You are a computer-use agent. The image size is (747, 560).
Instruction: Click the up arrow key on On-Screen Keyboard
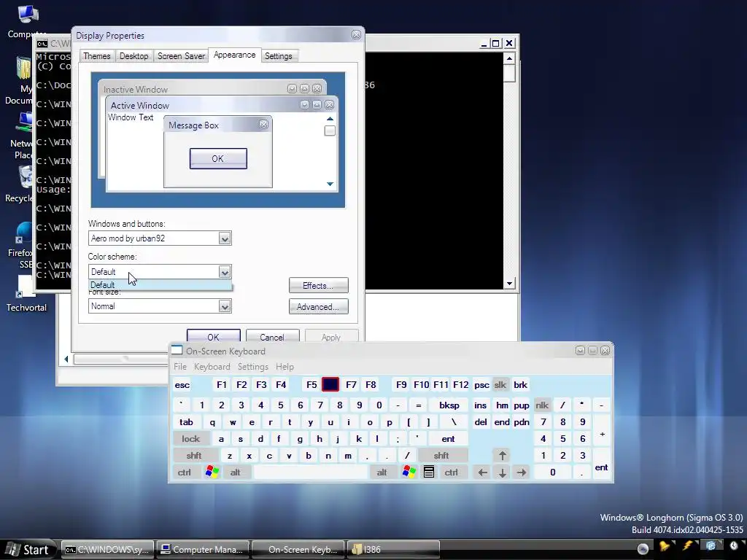502,455
